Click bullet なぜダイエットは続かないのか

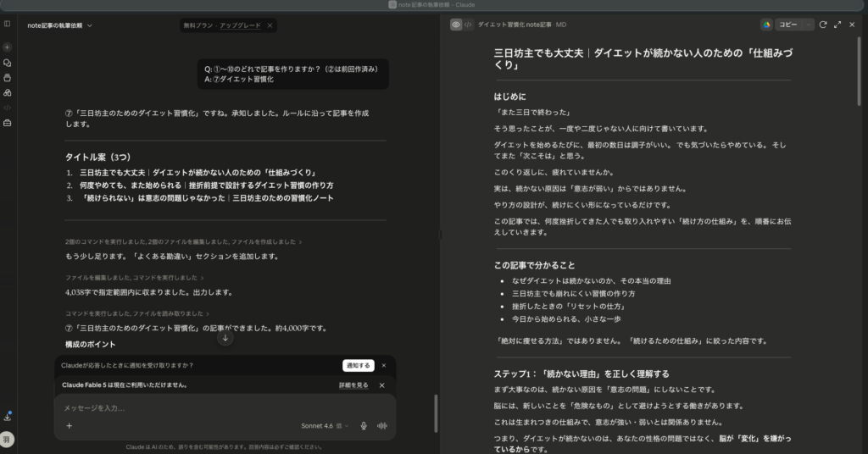591,281
